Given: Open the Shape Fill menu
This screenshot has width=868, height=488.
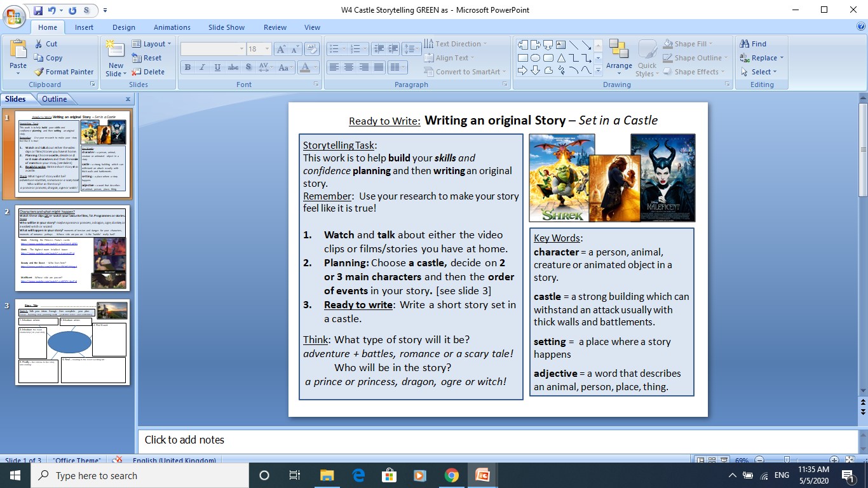Looking at the screenshot, I should 688,44.
